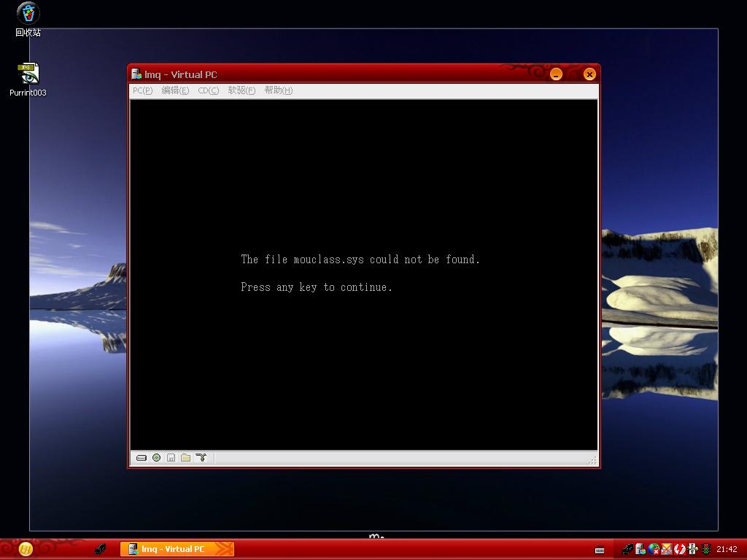747x560 pixels.
Task: Select the Purrint003 desktop icon
Action: click(x=28, y=80)
